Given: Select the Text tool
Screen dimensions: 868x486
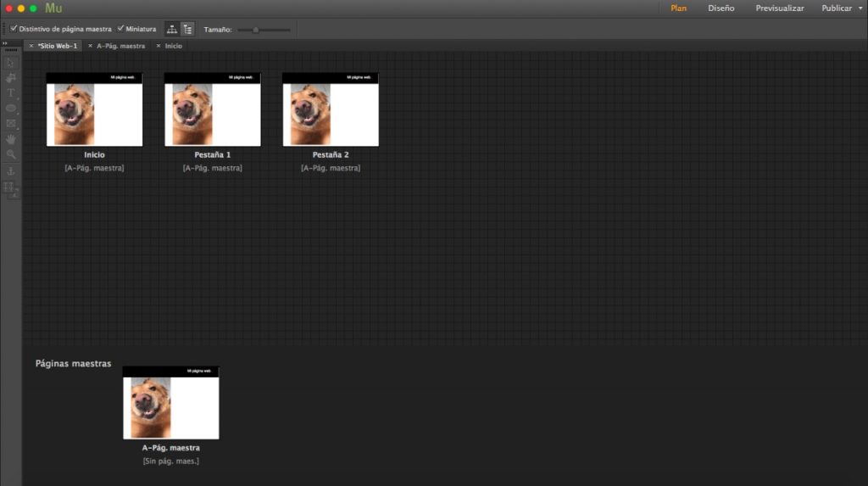Looking at the screenshot, I should coord(10,93).
